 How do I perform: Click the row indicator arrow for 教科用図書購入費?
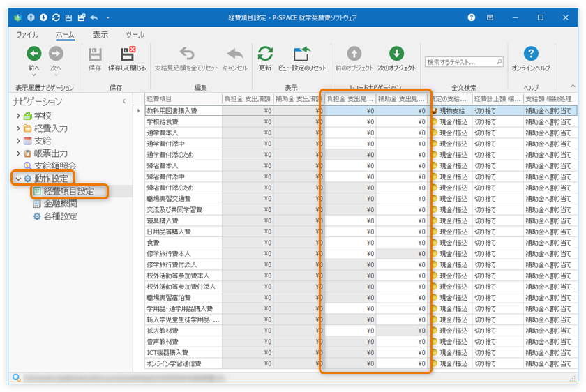pos(139,111)
